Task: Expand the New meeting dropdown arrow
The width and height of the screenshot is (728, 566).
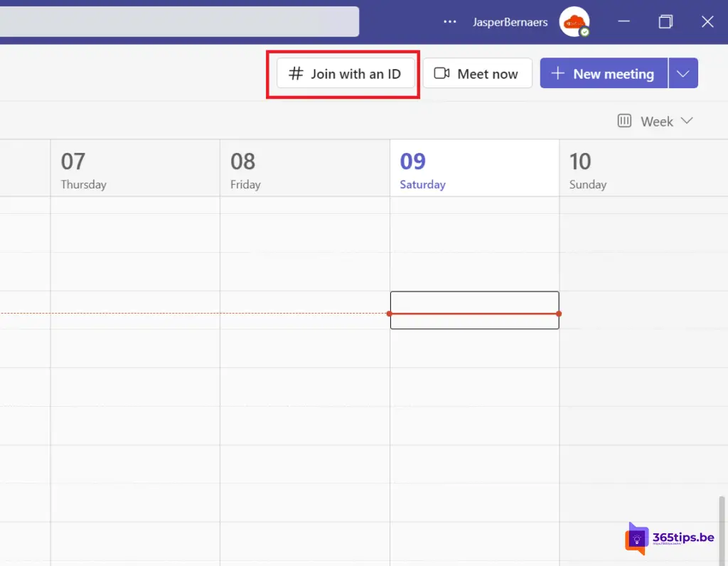Action: pyautogui.click(x=683, y=74)
